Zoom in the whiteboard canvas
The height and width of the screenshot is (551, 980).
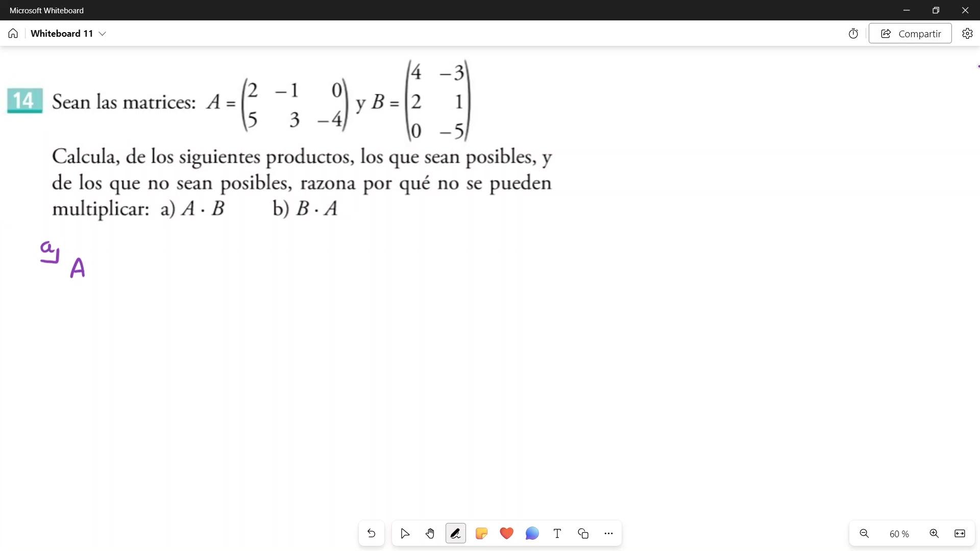point(934,534)
